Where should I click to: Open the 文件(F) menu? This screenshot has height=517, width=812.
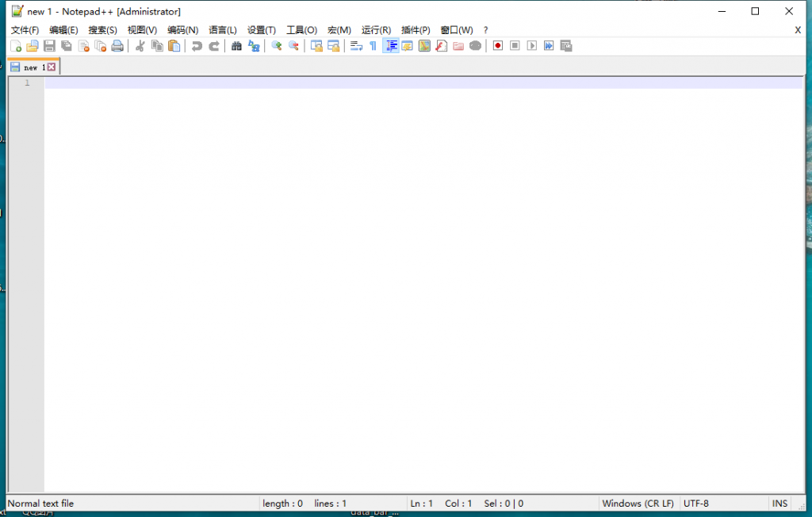point(25,30)
